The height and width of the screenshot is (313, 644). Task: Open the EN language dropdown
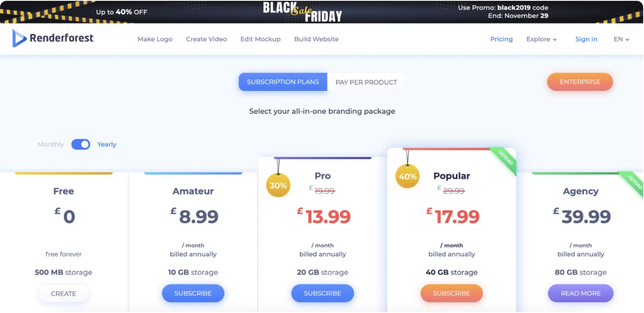point(621,39)
